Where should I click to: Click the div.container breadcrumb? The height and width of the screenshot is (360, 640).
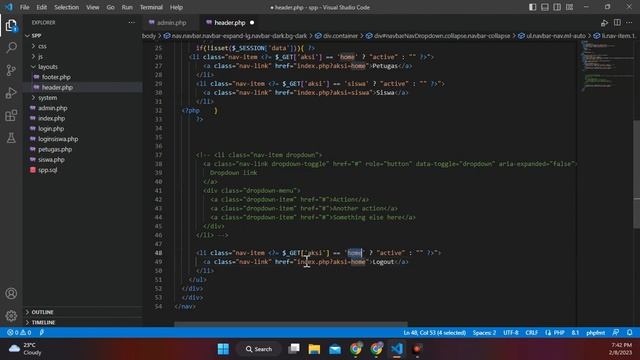point(340,36)
